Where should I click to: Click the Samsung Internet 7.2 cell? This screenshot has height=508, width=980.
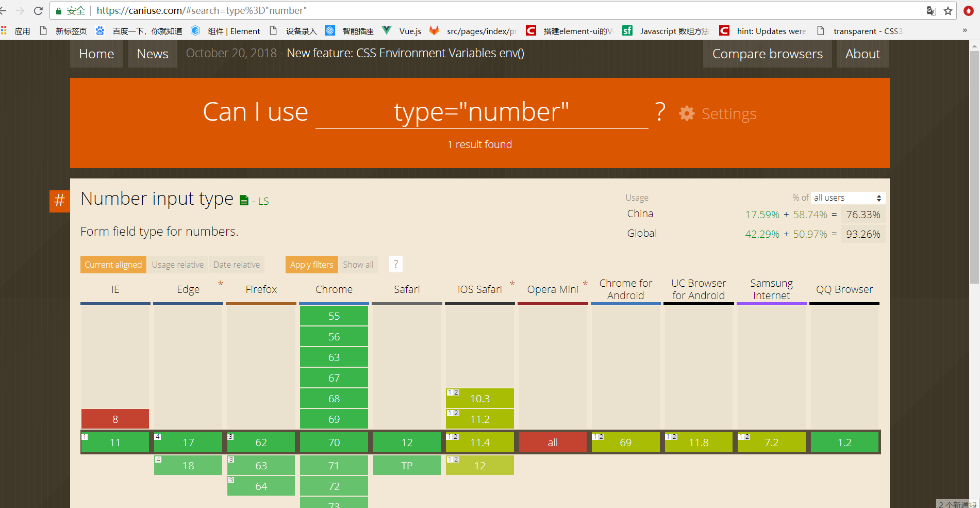[x=771, y=442]
